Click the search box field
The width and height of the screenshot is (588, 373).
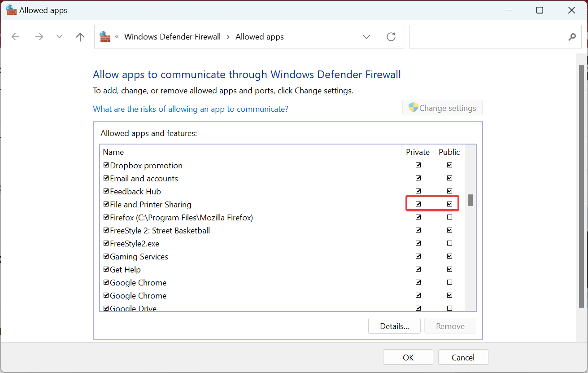point(496,37)
